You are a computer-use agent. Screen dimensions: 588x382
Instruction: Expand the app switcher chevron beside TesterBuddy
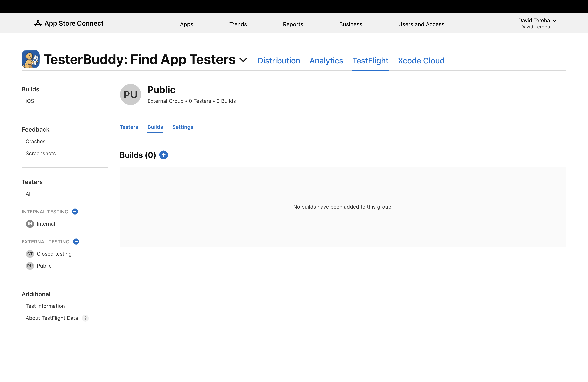click(x=243, y=60)
